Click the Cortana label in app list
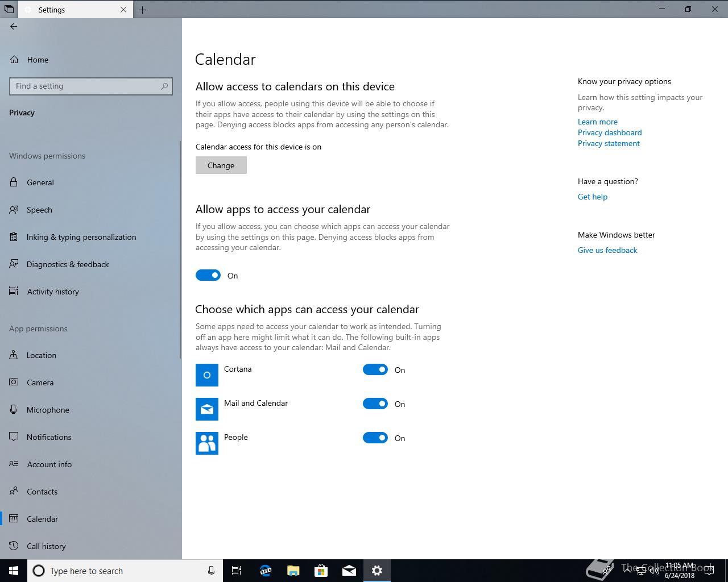728x582 pixels. (238, 369)
